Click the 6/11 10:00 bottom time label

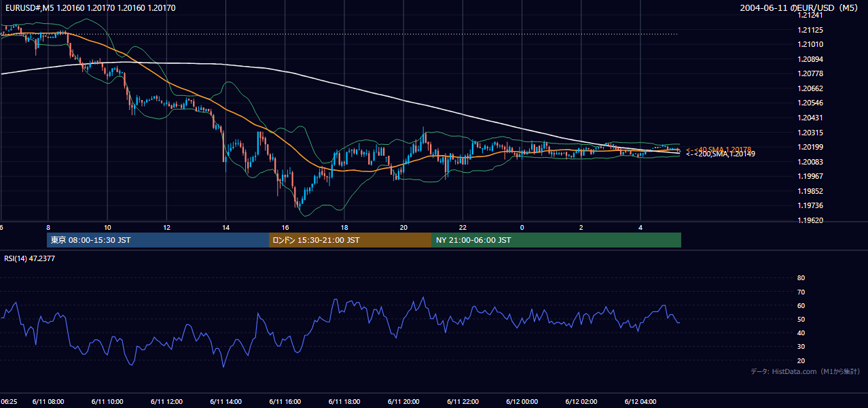107,402
